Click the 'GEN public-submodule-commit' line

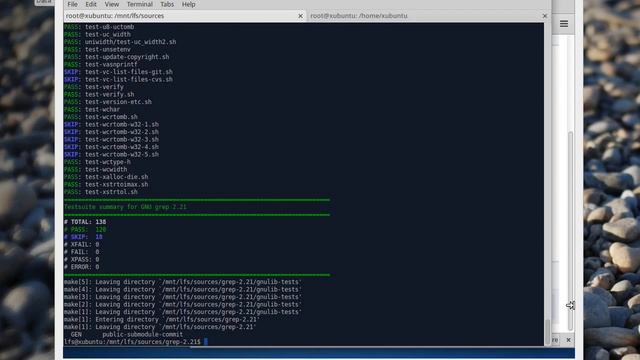(x=127, y=334)
